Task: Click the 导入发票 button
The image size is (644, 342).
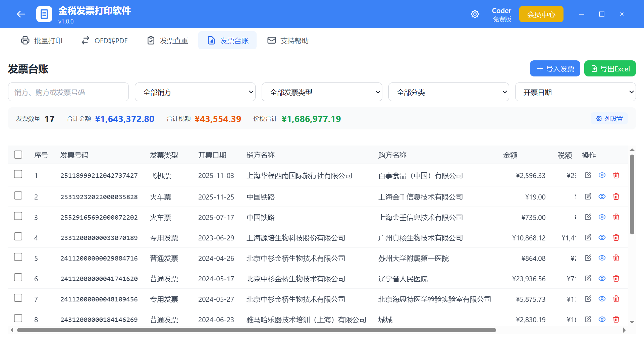Action: [555, 68]
